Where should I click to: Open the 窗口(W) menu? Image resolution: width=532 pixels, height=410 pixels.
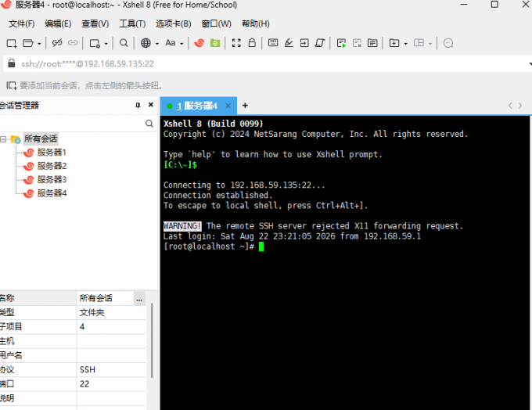[x=217, y=23]
